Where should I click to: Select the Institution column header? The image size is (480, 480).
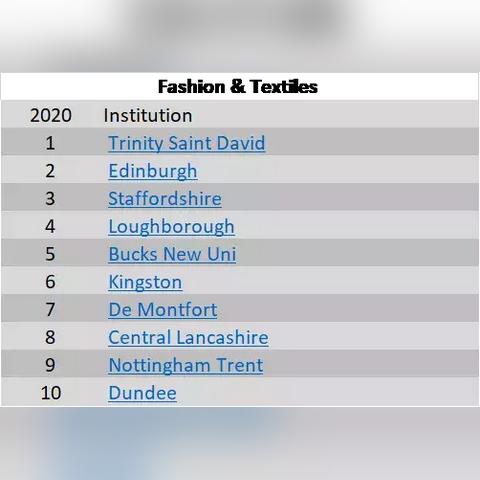click(x=148, y=116)
